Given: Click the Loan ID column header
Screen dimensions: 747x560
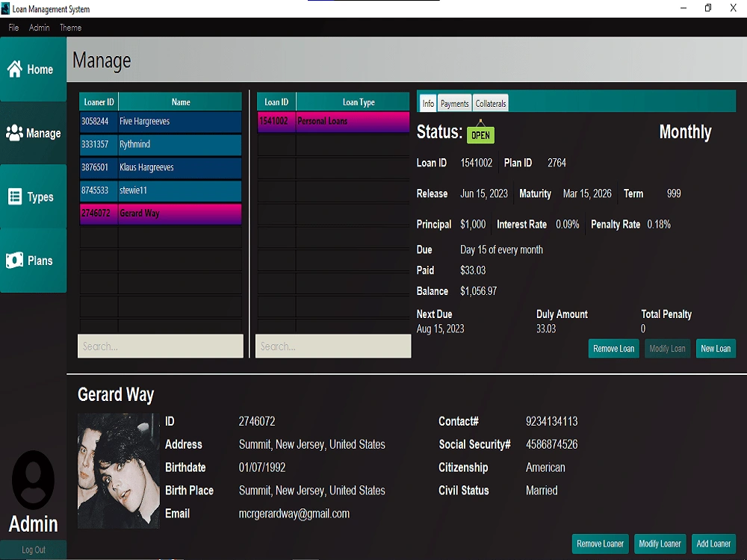Looking at the screenshot, I should coord(276,102).
